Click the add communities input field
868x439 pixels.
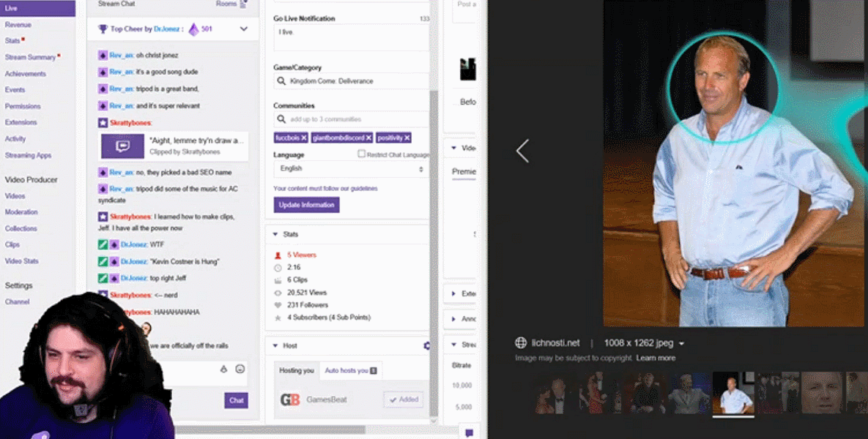pos(351,119)
